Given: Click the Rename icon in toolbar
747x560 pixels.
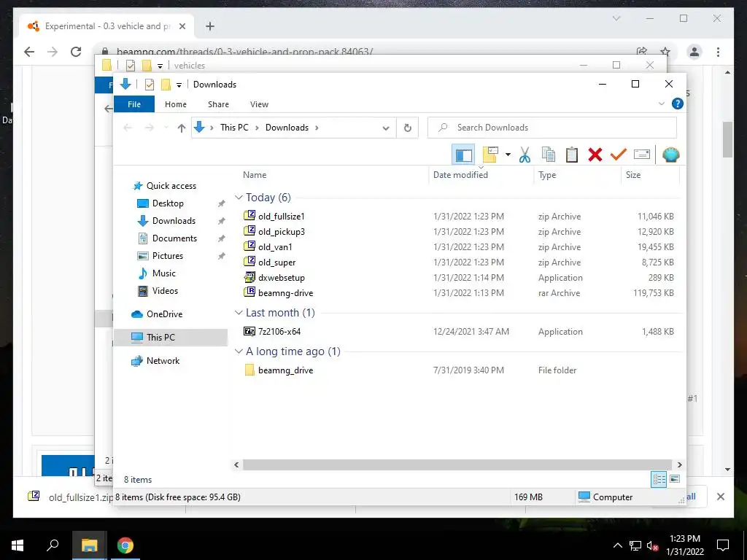Looking at the screenshot, I should pyautogui.click(x=642, y=155).
